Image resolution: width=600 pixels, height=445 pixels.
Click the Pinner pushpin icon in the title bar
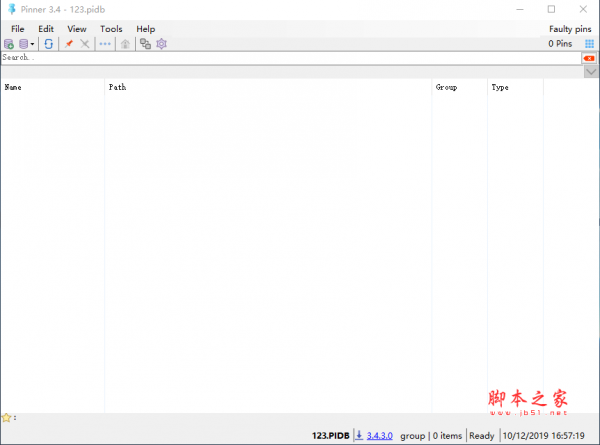pyautogui.click(x=12, y=9)
